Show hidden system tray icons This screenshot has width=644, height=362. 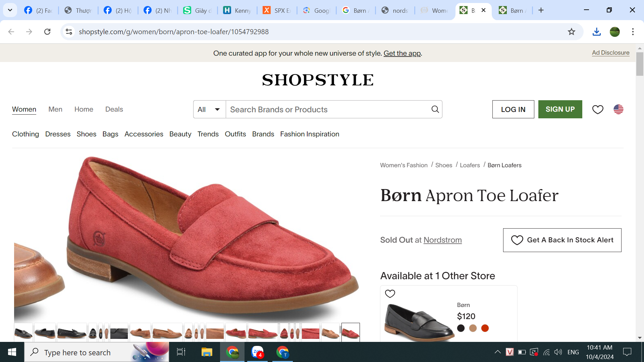pyautogui.click(x=498, y=352)
